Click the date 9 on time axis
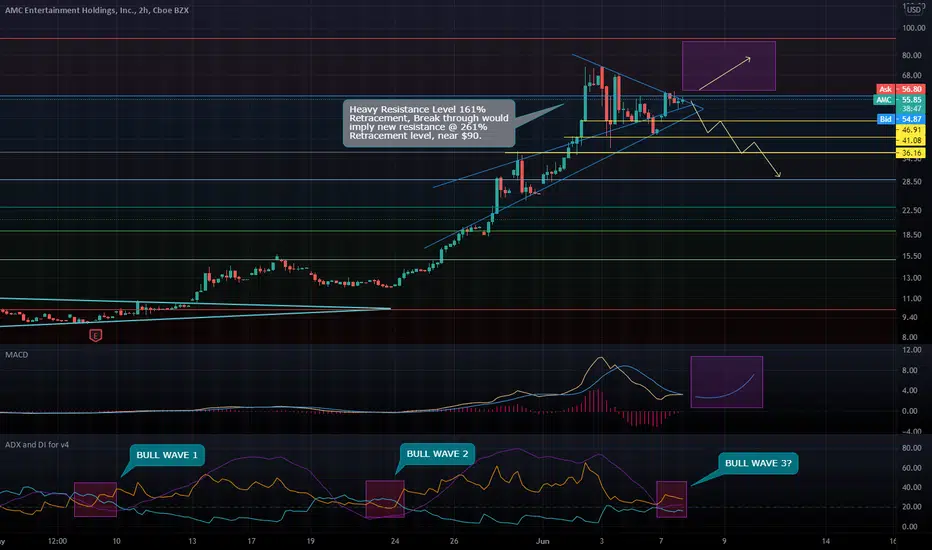This screenshot has height=550, width=932. (x=724, y=542)
